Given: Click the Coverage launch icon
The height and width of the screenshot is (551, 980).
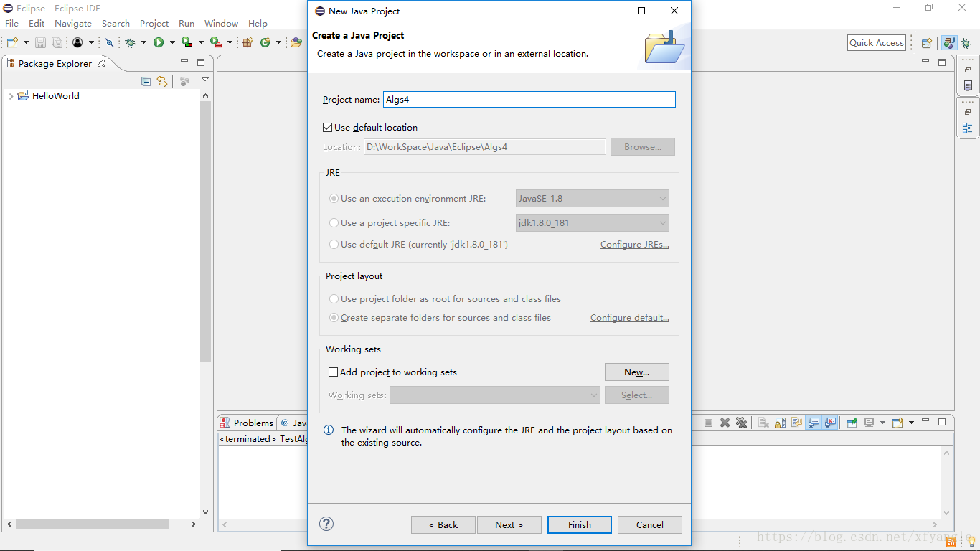Looking at the screenshot, I should click(187, 42).
